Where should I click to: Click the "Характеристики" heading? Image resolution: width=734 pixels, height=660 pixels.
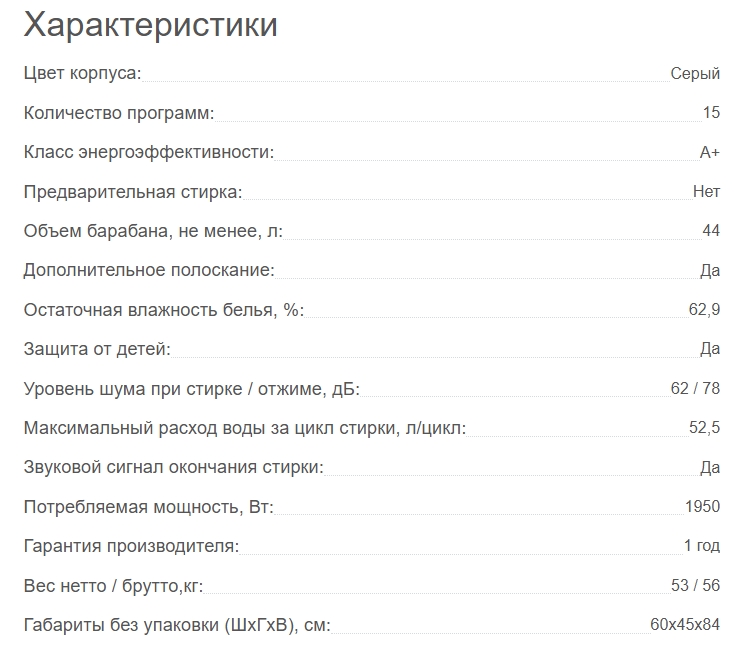(x=150, y=25)
